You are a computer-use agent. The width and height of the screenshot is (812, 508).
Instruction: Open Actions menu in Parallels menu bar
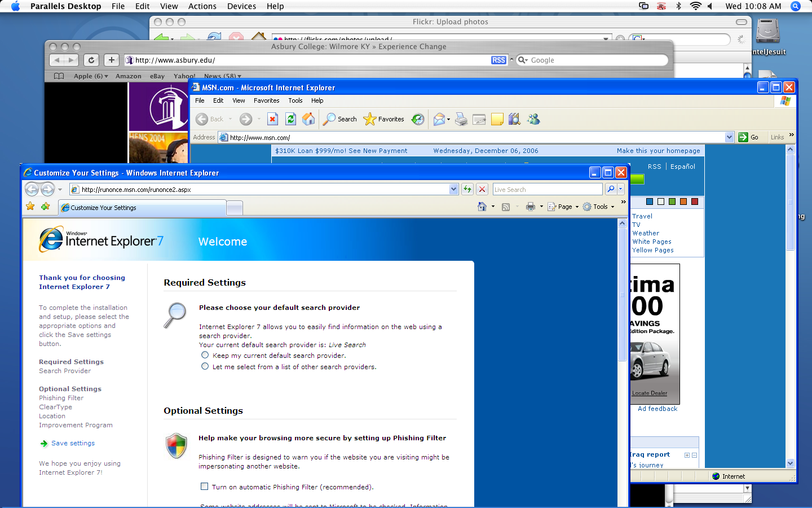[202, 6]
